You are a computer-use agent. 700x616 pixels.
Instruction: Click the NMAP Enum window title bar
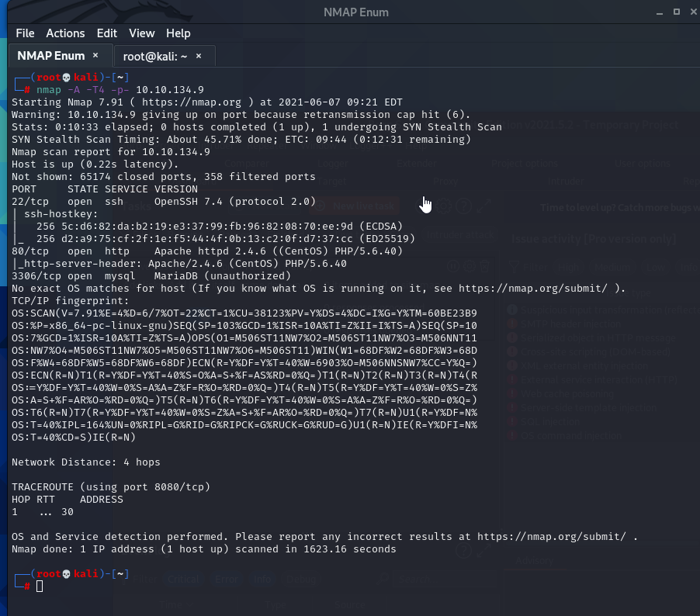click(349, 12)
